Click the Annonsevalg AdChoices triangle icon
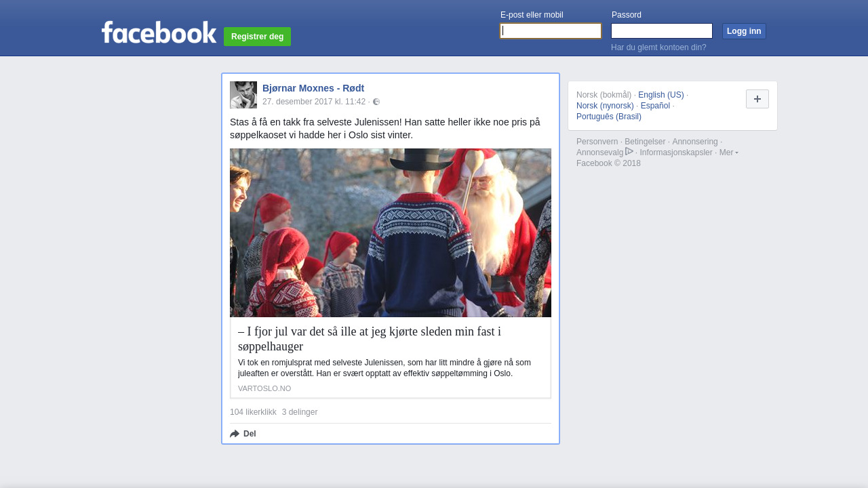This screenshot has width=868, height=488. [629, 151]
